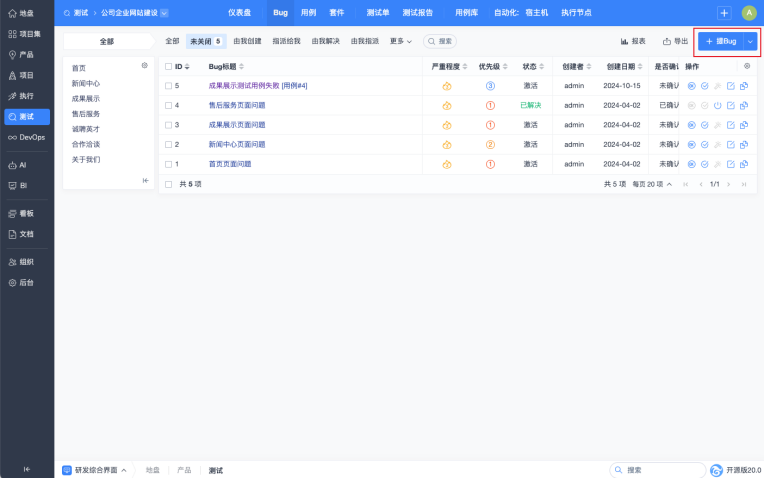Collapse the module tree panel

(145, 181)
